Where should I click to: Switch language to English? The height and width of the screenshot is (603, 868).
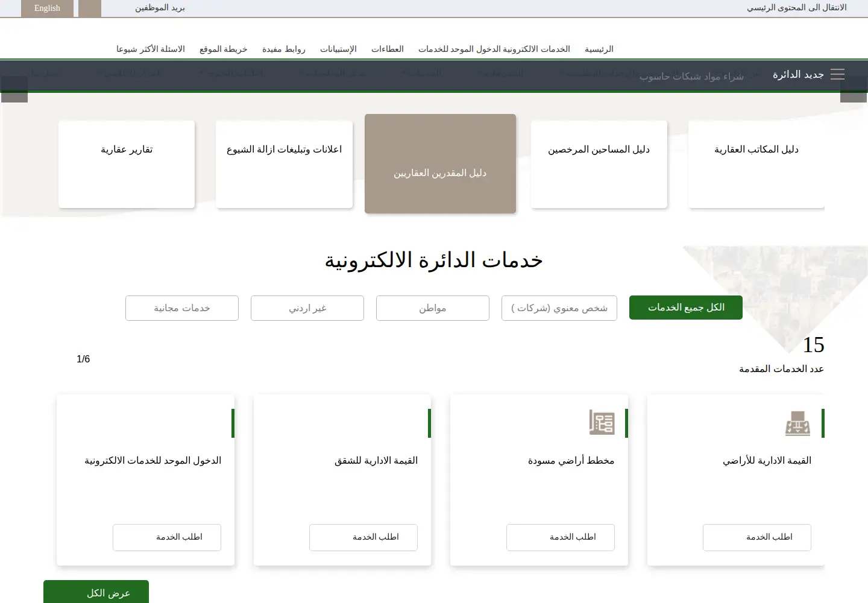(x=47, y=8)
